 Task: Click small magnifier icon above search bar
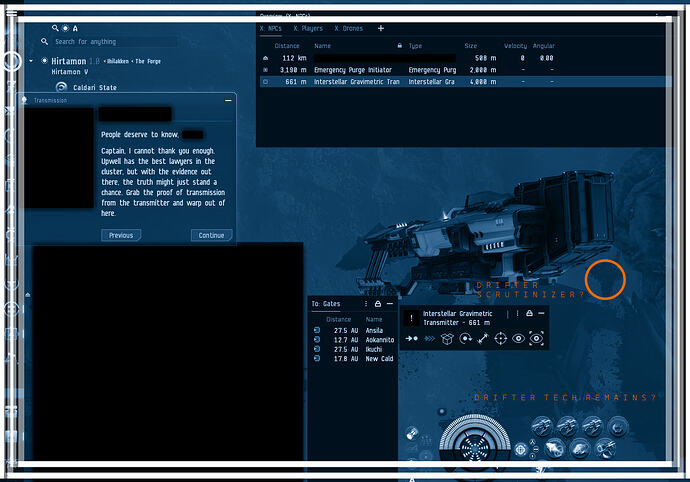(55, 28)
